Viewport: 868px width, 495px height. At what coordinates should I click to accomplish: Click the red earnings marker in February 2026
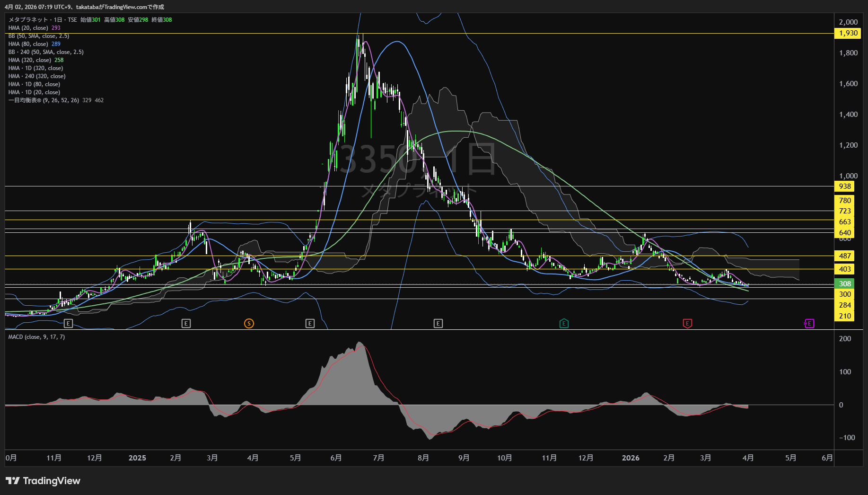(x=687, y=324)
